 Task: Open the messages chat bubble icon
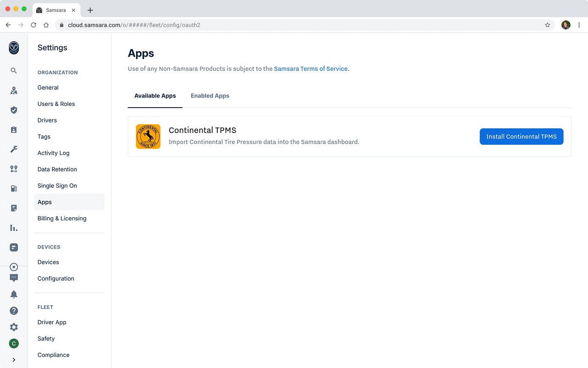14,278
